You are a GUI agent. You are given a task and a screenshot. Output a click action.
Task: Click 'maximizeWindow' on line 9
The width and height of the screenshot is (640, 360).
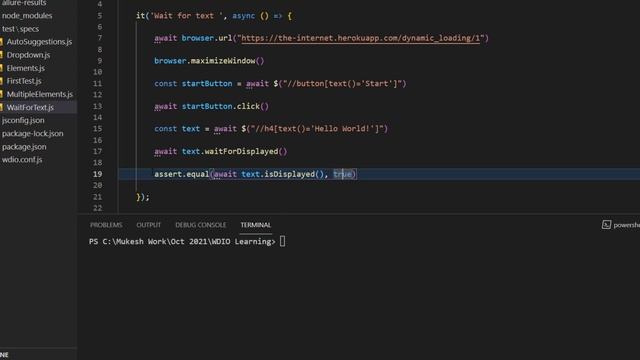pos(223,61)
